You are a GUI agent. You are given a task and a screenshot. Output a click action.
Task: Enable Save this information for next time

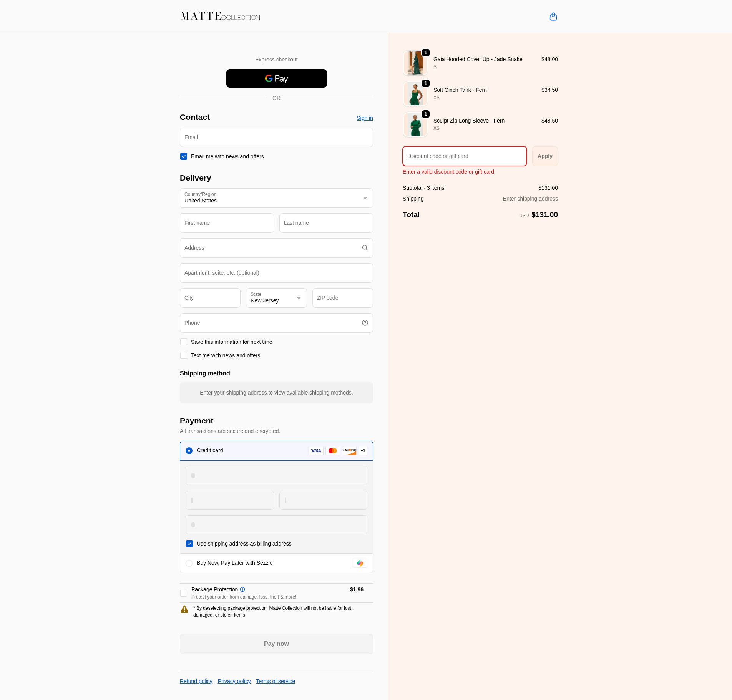point(184,342)
